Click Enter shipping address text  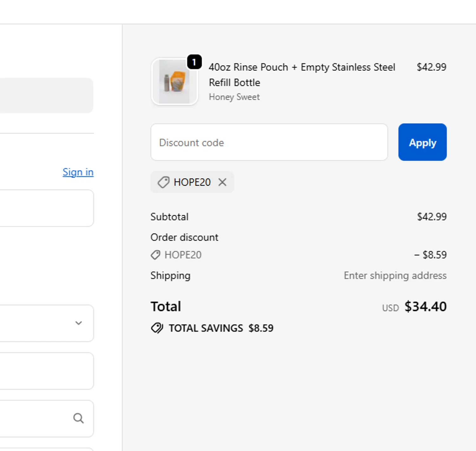pos(395,276)
